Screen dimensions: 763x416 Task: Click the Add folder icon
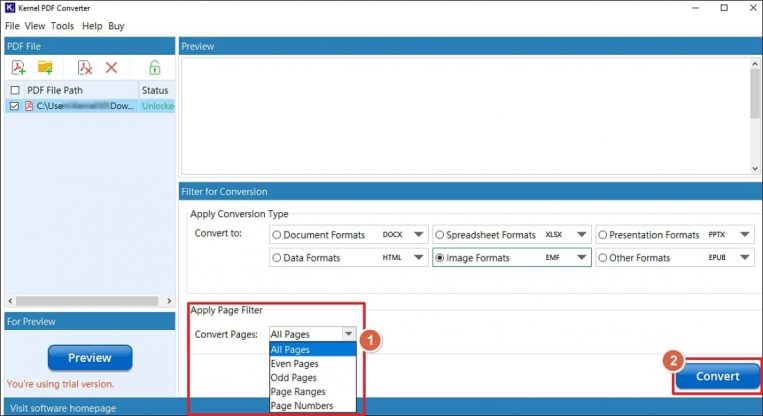[45, 68]
